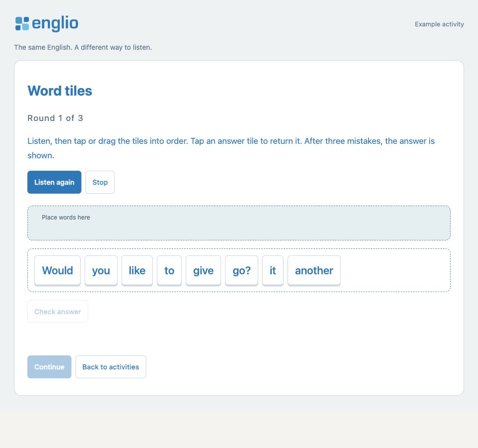Image resolution: width=478 pixels, height=448 pixels.
Task: Go Back to activities
Action: tap(111, 367)
